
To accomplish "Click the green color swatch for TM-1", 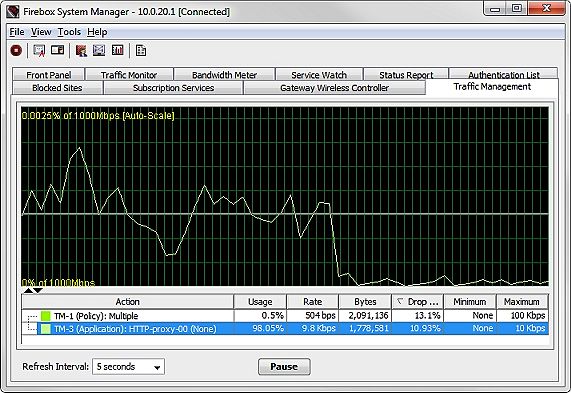I will coord(46,316).
